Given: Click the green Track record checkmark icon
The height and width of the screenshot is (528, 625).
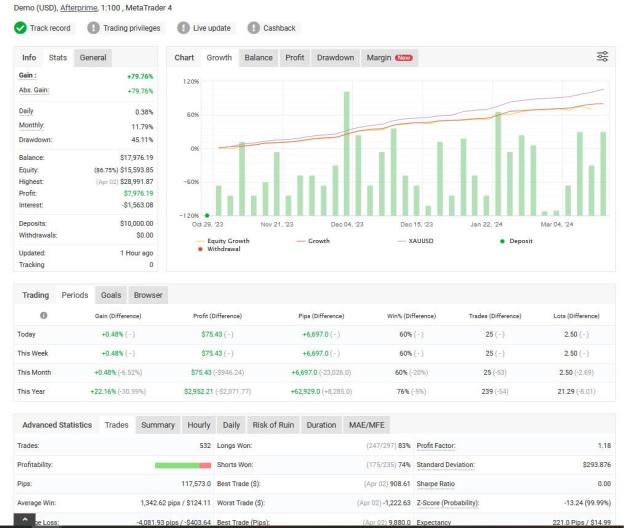Looking at the screenshot, I should 20,28.
